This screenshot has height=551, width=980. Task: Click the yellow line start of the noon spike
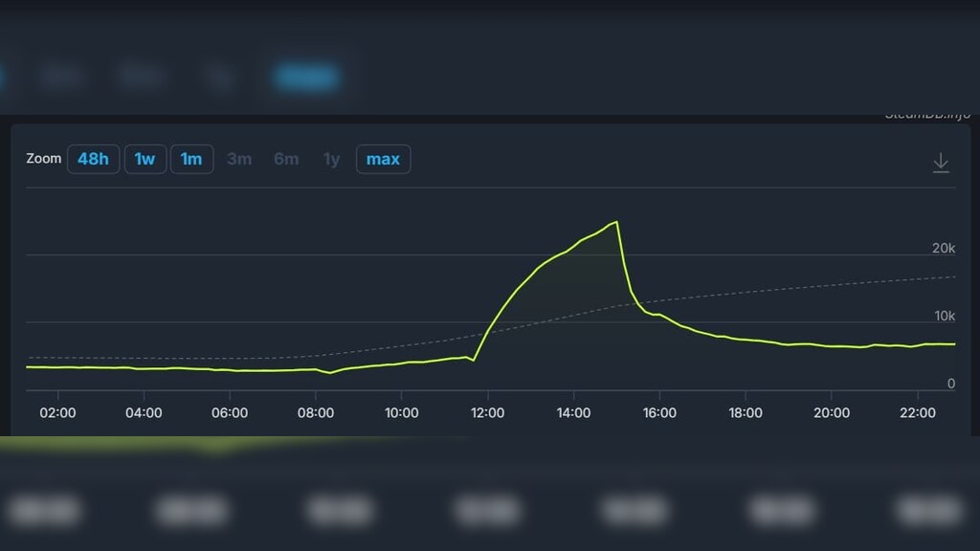[474, 361]
